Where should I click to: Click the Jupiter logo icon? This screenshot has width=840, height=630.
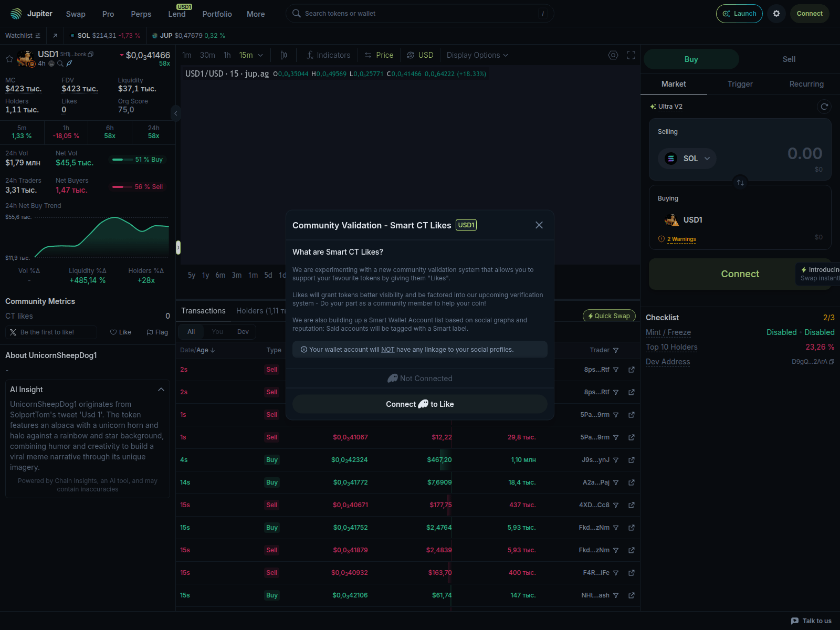coord(16,14)
